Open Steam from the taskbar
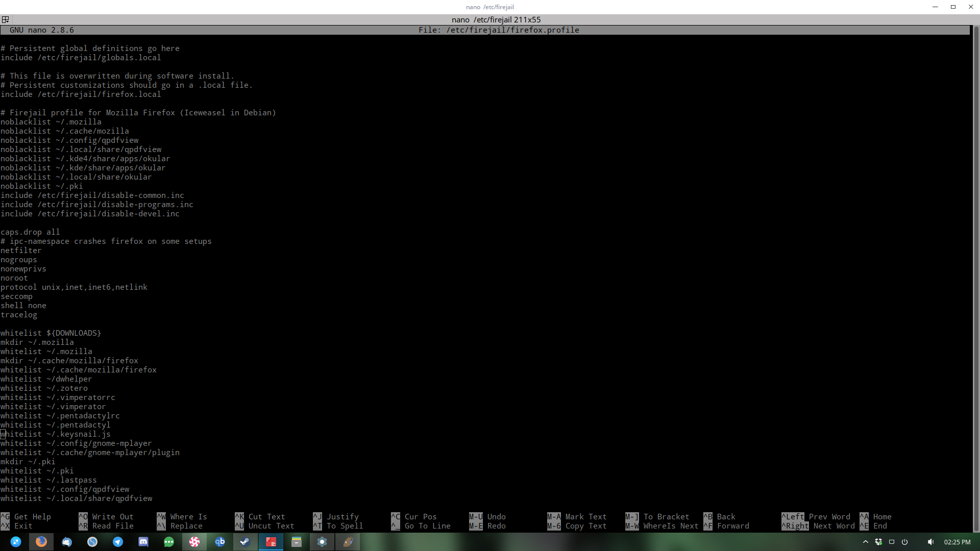Image resolution: width=980 pixels, height=551 pixels. [246, 542]
